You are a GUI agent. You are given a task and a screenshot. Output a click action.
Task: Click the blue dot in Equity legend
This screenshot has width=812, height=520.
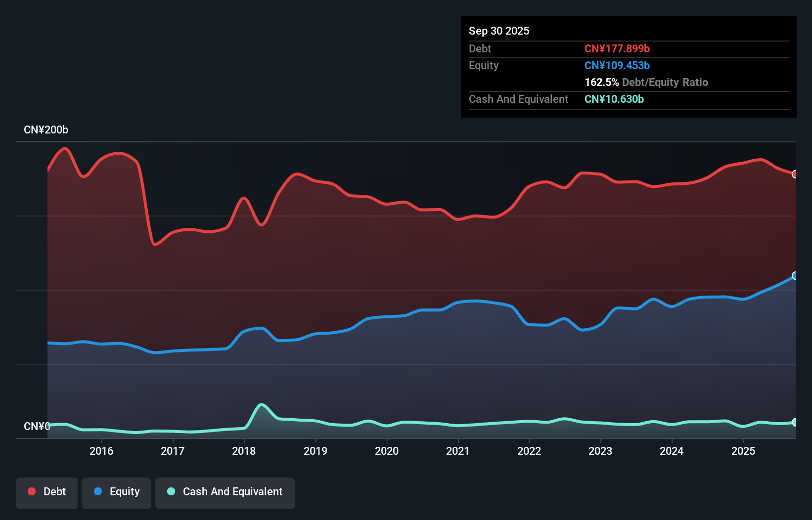tap(98, 491)
